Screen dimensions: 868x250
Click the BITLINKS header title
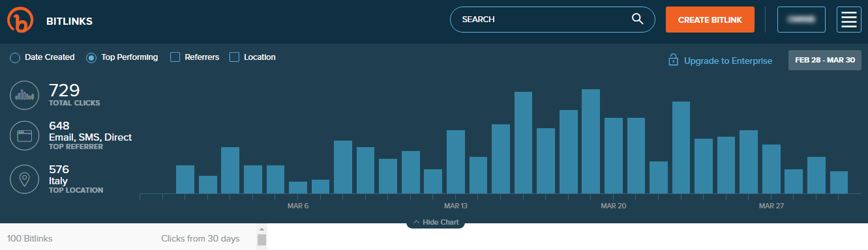[69, 21]
